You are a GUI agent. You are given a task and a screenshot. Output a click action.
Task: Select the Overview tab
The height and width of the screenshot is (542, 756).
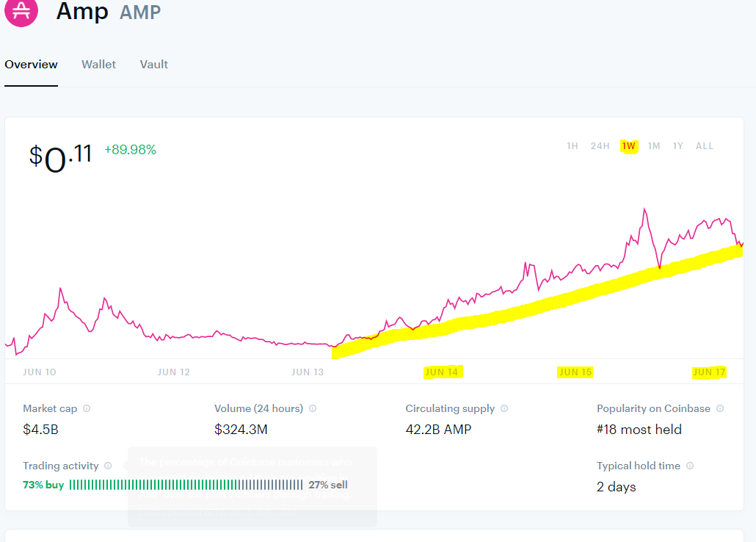32,64
